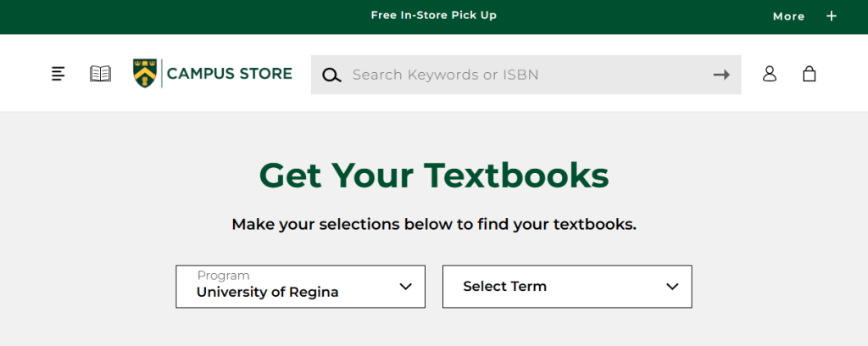Screen dimensions: 868x346
Task: Click the chevron on Select Term
Action: [x=672, y=287]
